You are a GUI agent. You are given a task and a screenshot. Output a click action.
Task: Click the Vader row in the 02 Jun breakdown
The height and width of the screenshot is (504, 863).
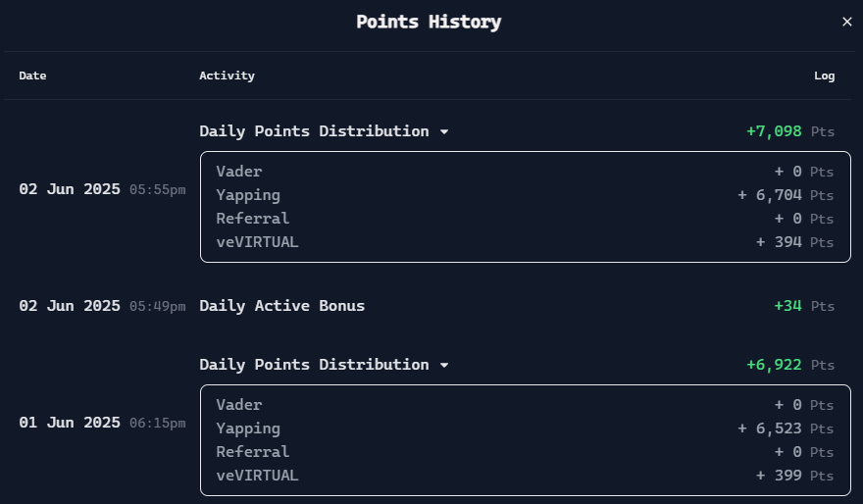(525, 172)
